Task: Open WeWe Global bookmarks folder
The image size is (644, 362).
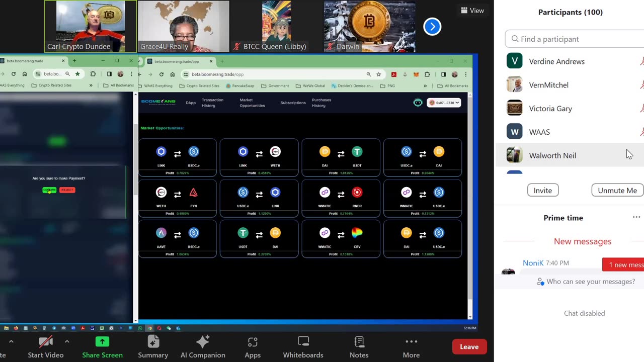Action: click(x=310, y=85)
